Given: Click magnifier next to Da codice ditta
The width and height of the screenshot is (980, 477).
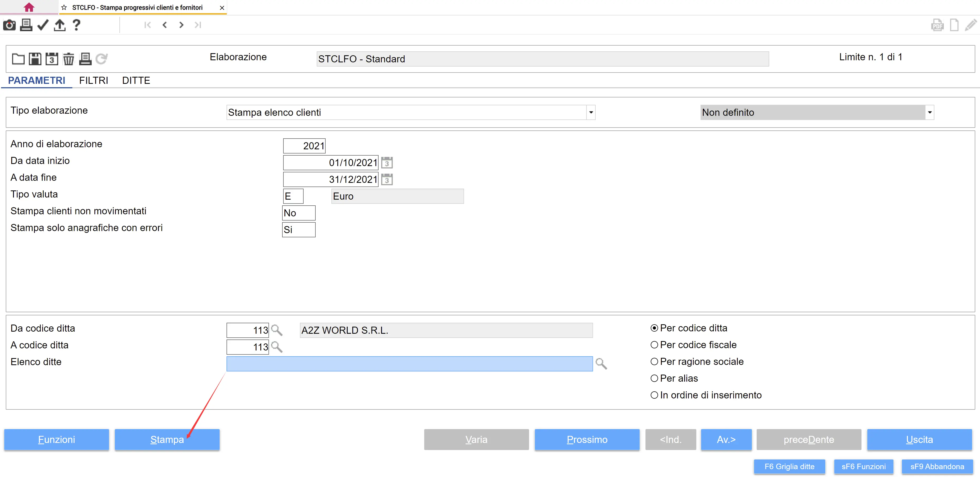Looking at the screenshot, I should pos(277,330).
